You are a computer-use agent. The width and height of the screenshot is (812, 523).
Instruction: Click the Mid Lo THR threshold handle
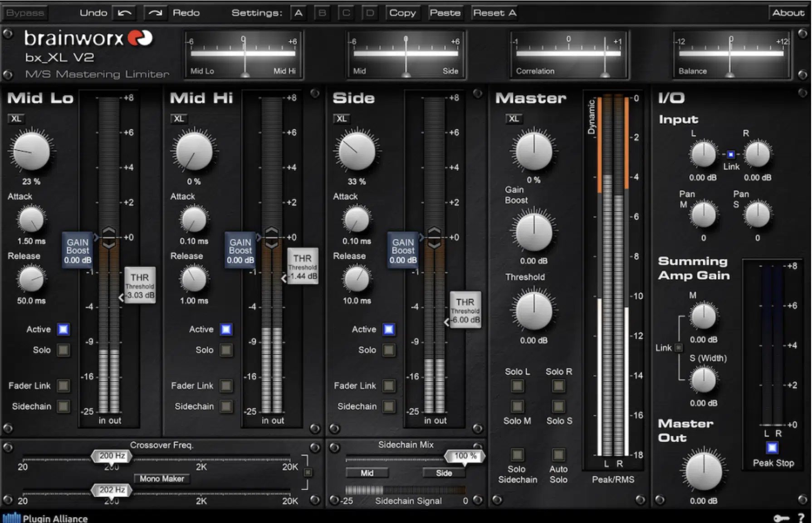pos(139,285)
